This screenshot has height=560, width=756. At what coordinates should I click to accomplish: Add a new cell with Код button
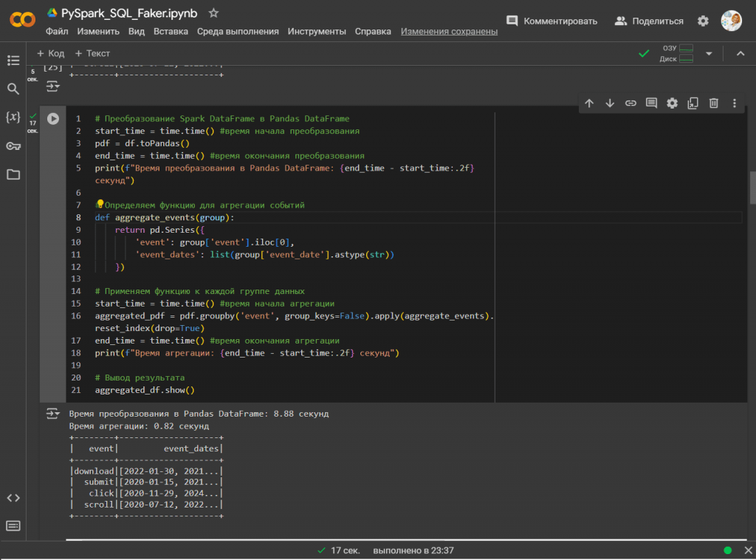[49, 52]
